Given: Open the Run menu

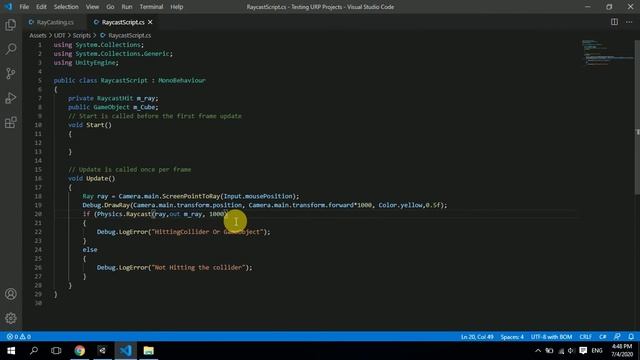Looking at the screenshot, I should click(127, 7).
